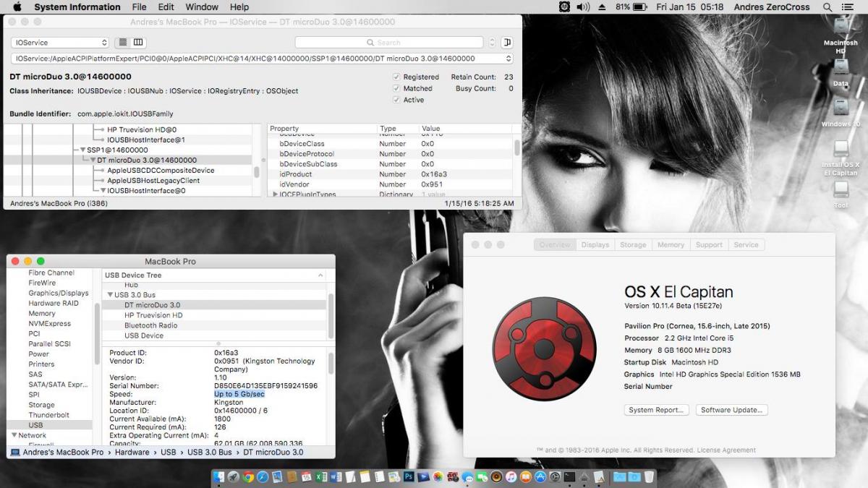Switch to the Support tab
The image size is (868, 488).
pyautogui.click(x=709, y=245)
